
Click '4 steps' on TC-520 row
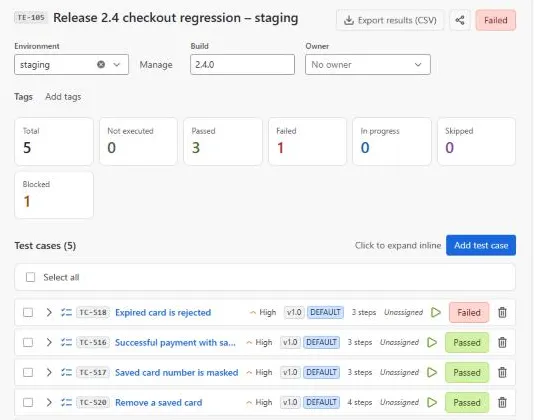[x=360, y=402]
